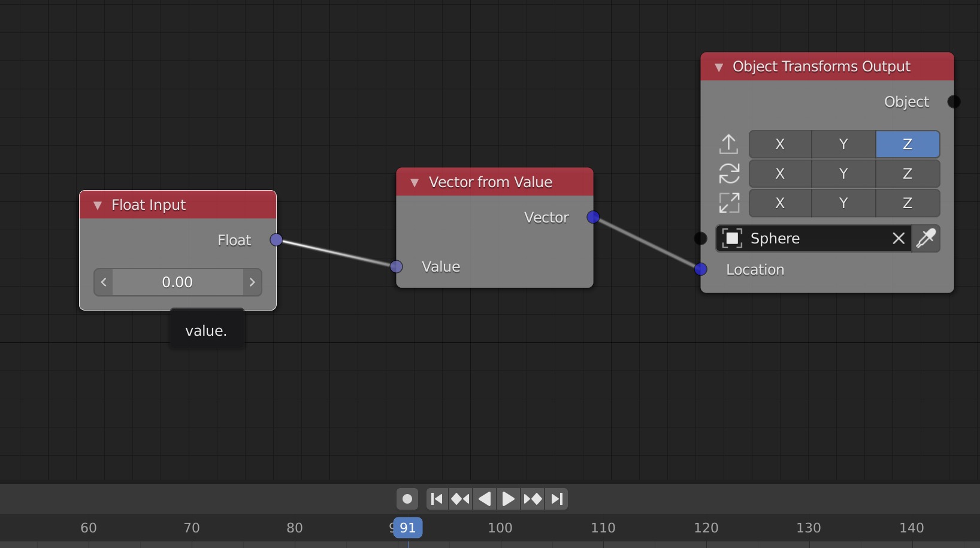Click frame 100 on the timeline
The height and width of the screenshot is (548, 980).
pos(500,528)
